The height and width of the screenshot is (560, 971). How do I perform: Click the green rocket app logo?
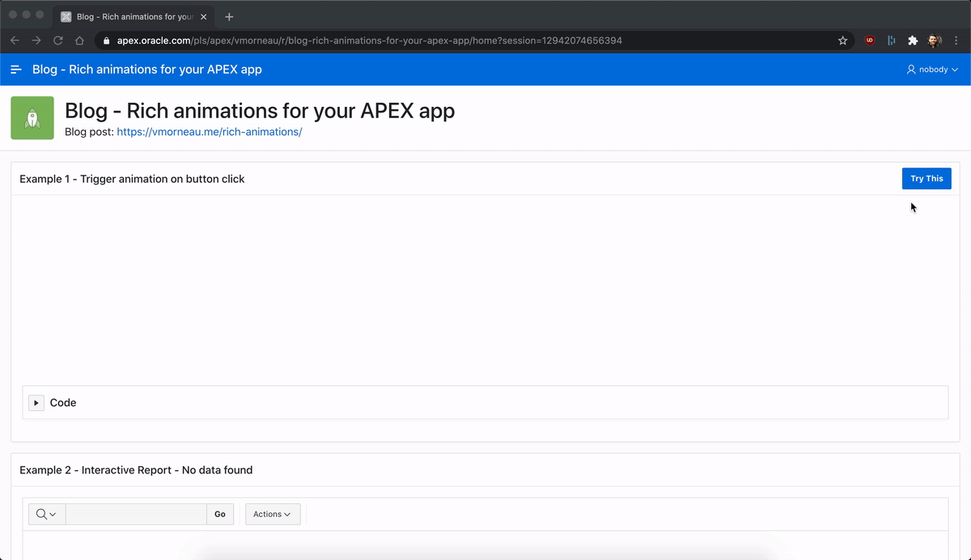click(32, 118)
